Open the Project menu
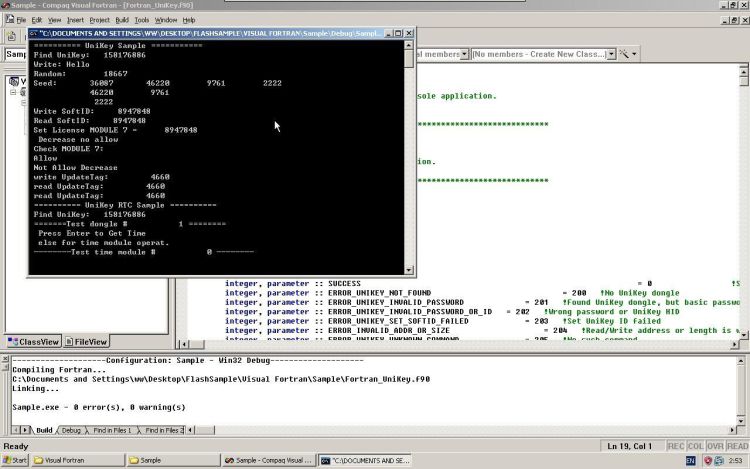The image size is (750, 469). [99, 20]
